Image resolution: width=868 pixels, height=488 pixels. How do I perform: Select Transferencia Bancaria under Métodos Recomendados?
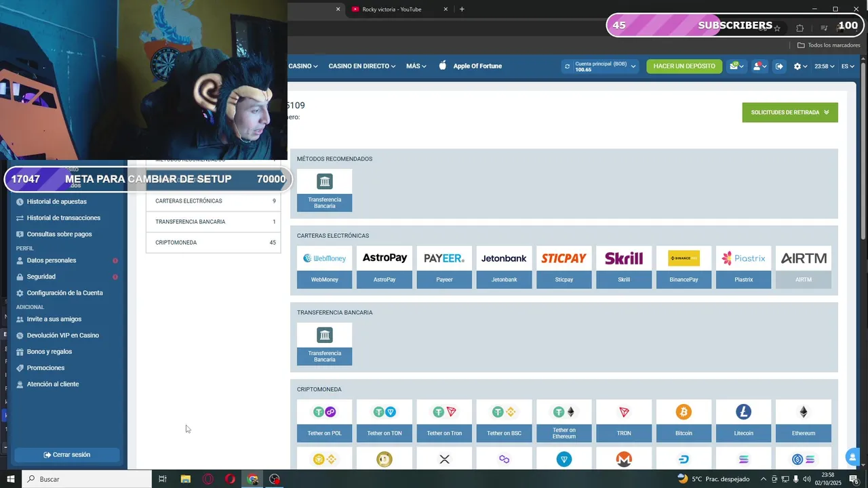(324, 190)
